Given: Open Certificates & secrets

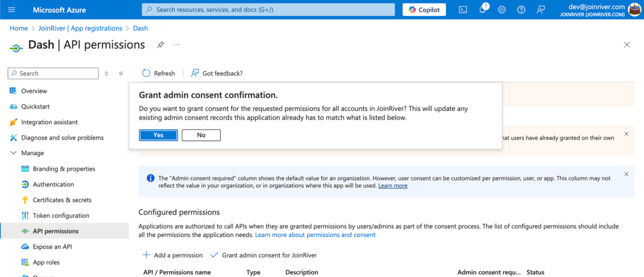Looking at the screenshot, I should click(62, 200).
